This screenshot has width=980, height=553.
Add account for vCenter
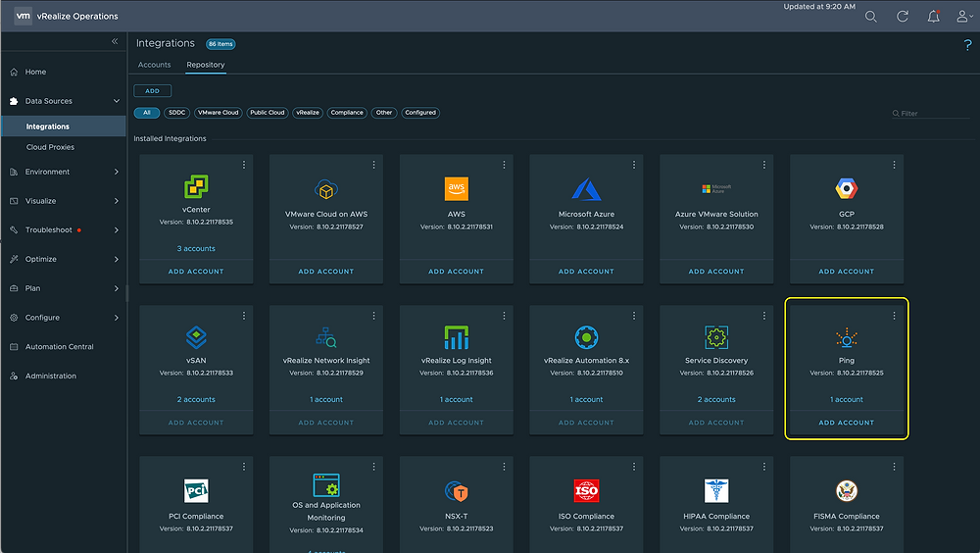point(196,272)
